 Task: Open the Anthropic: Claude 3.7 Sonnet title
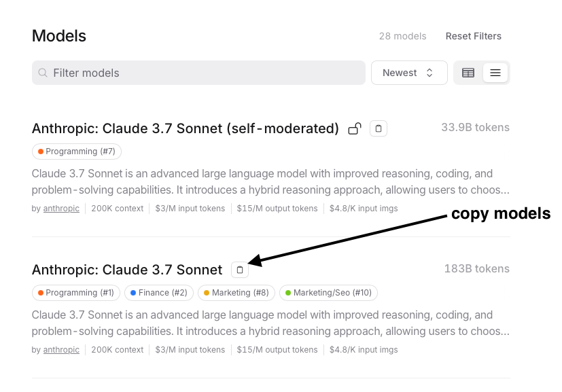[x=127, y=270]
